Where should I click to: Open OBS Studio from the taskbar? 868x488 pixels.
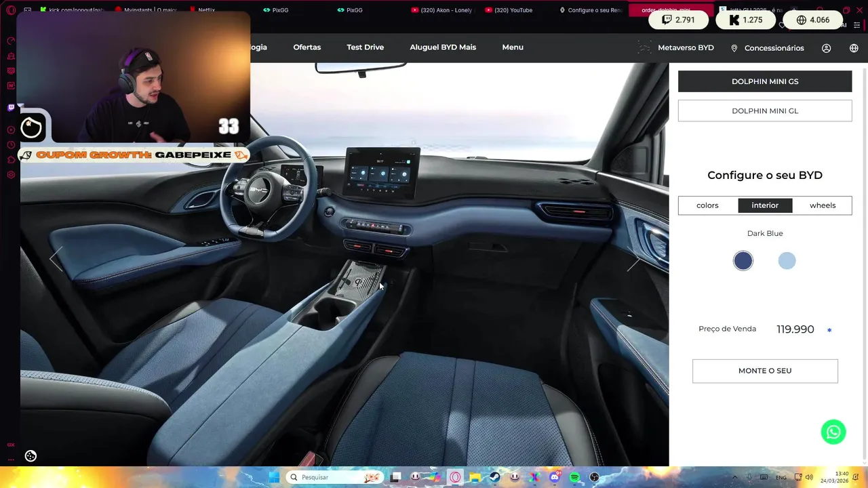coord(595,477)
